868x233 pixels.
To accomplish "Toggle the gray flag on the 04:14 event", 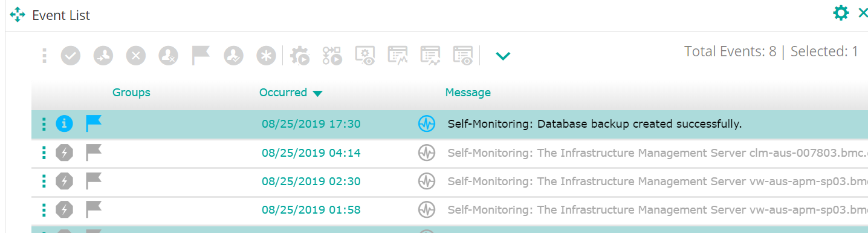I will [94, 153].
